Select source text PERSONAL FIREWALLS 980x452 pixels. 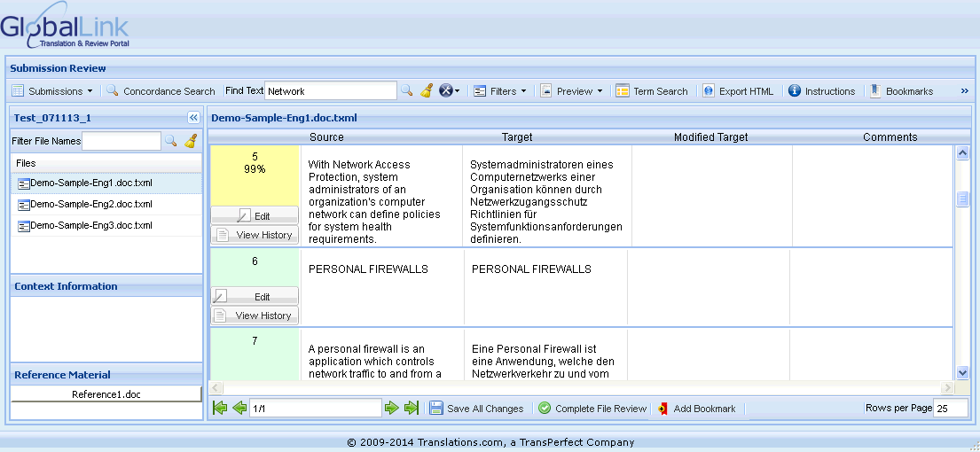tap(368, 269)
